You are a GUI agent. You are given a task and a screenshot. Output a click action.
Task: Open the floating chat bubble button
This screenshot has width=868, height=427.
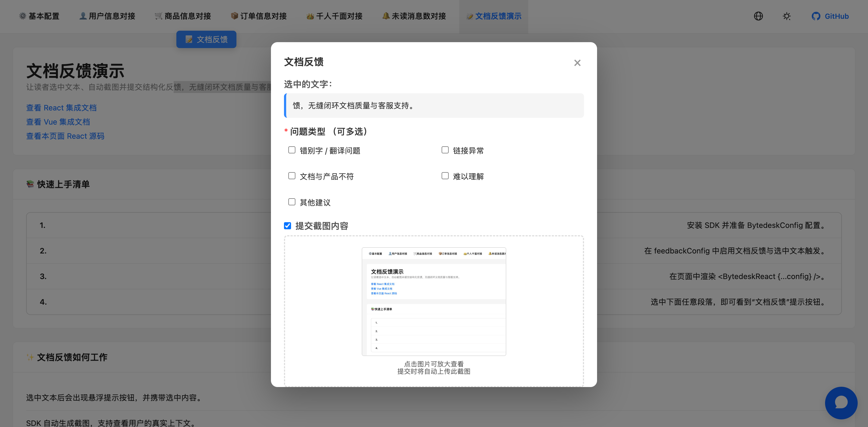(841, 403)
